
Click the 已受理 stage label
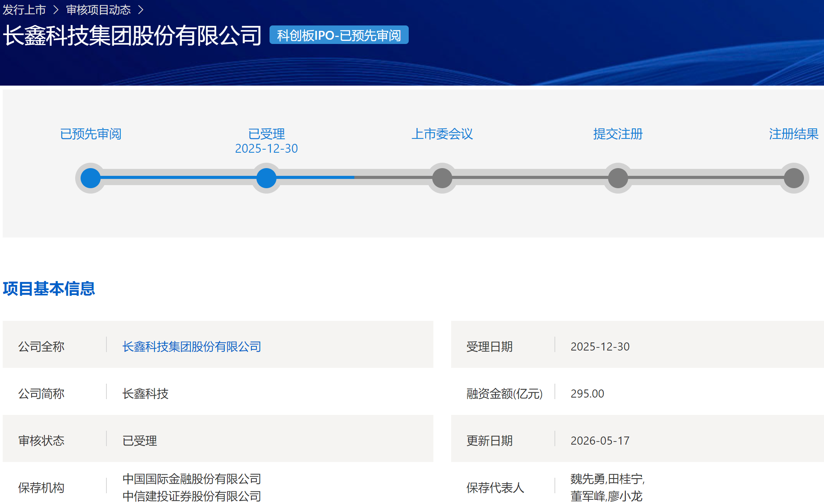pyautogui.click(x=266, y=134)
